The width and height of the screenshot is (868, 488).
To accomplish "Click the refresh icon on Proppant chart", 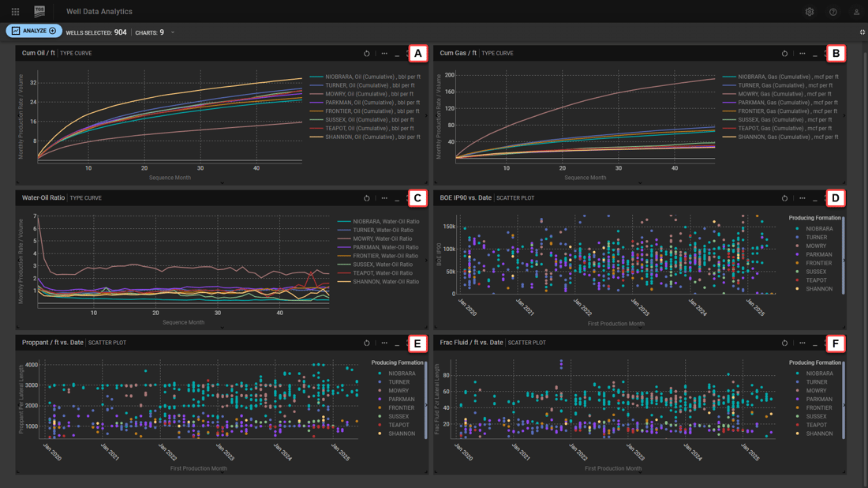I will [366, 343].
